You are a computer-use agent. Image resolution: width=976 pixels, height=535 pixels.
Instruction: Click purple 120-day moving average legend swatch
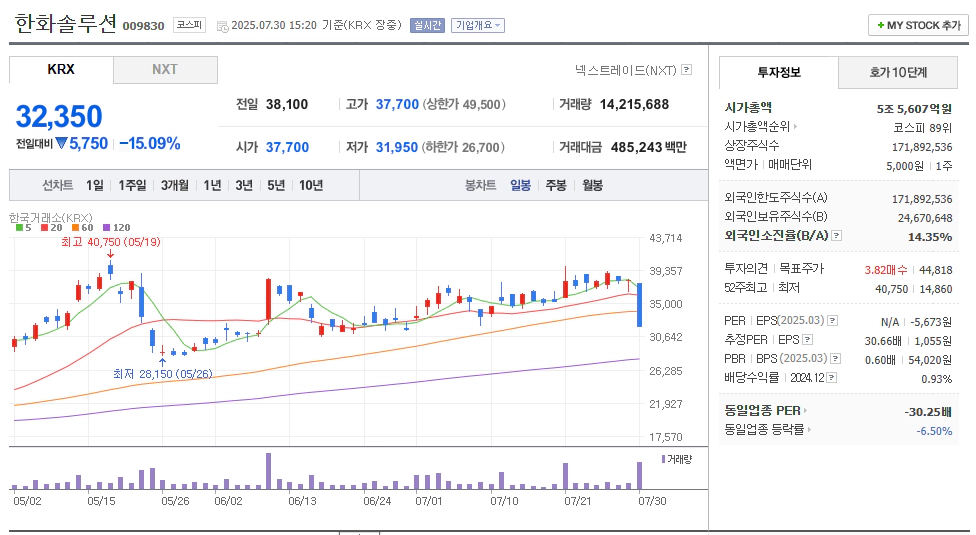[106, 228]
